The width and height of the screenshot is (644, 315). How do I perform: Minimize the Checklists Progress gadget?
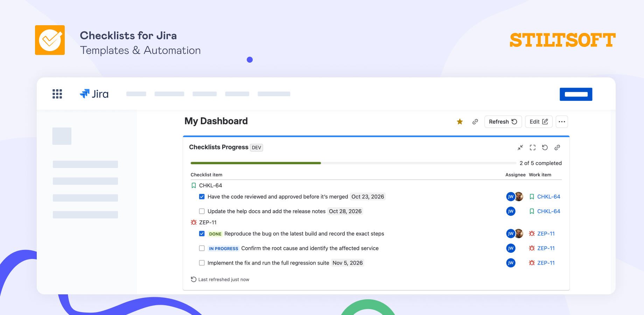[x=520, y=147]
